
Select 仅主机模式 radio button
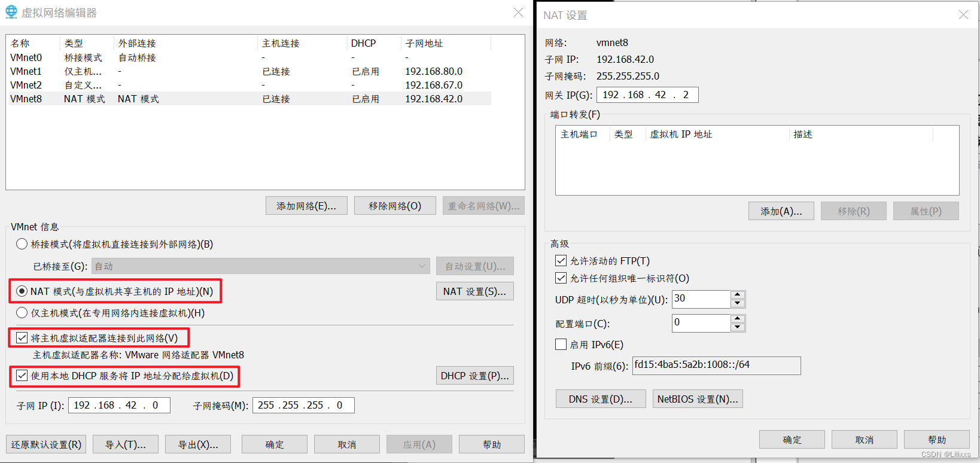click(22, 313)
